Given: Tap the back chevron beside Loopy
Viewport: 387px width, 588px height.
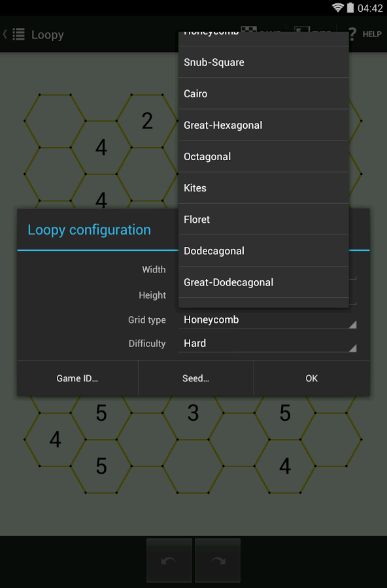Looking at the screenshot, I should (5, 34).
